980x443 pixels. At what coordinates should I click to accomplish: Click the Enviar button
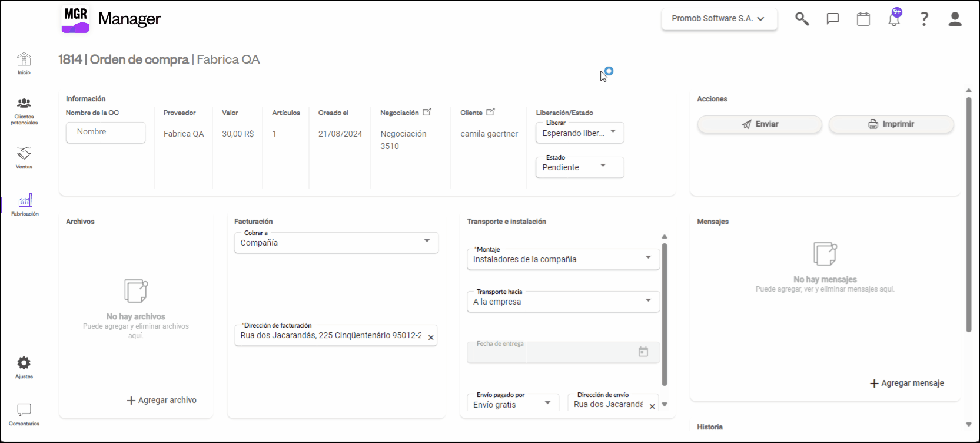point(760,124)
